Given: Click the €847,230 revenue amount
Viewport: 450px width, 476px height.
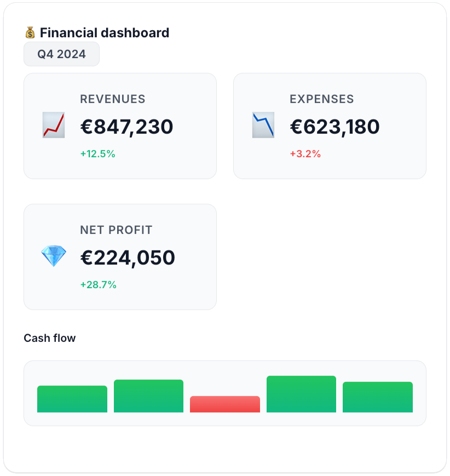Looking at the screenshot, I should click(x=126, y=127).
